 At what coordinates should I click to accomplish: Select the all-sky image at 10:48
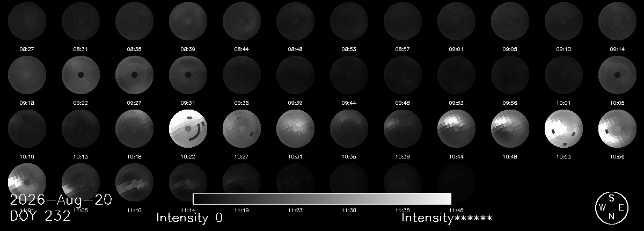510,128
